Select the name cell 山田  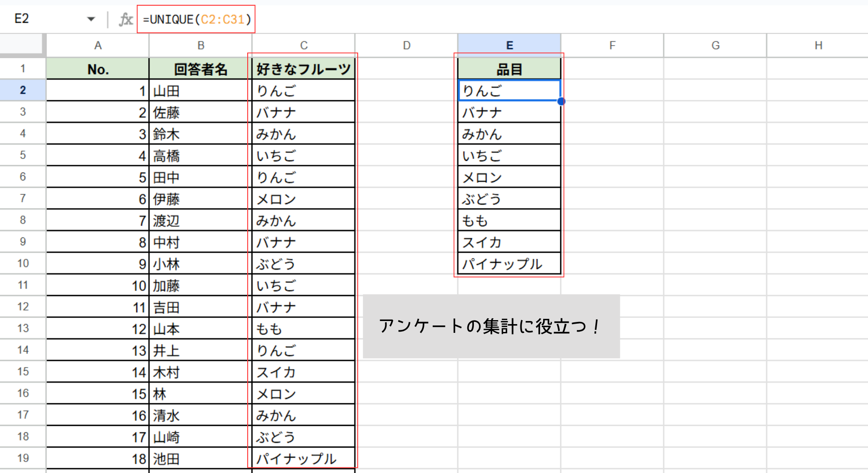coord(200,90)
